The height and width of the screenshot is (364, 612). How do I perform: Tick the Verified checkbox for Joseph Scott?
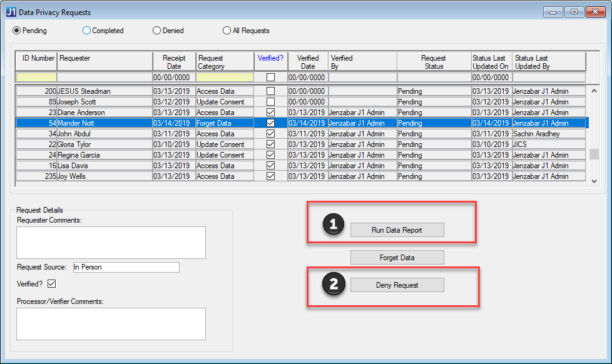click(x=270, y=102)
